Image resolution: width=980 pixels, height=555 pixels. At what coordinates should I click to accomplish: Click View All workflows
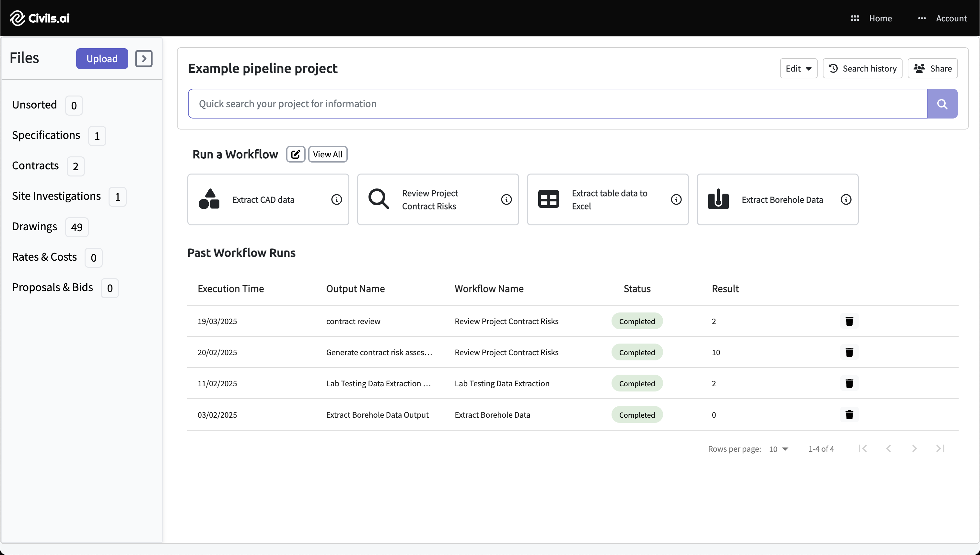click(328, 154)
